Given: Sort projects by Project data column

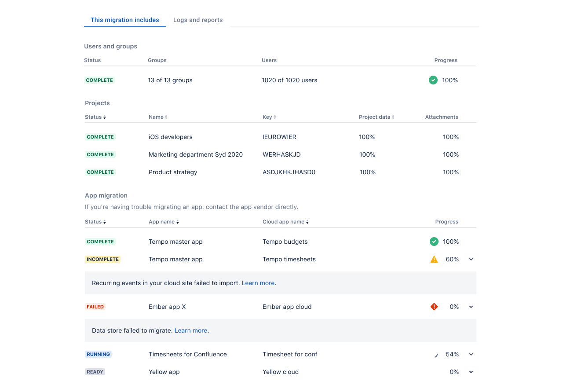Looking at the screenshot, I should click(393, 117).
